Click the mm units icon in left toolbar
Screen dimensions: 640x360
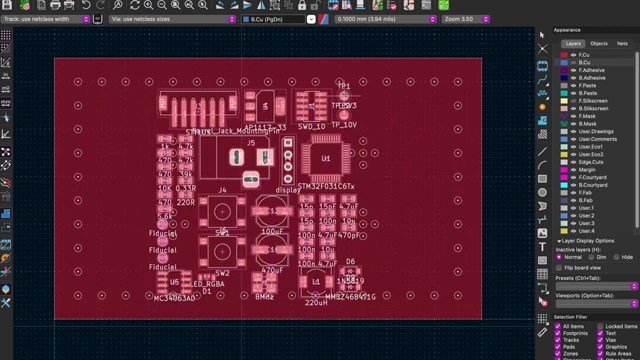pos(6,103)
